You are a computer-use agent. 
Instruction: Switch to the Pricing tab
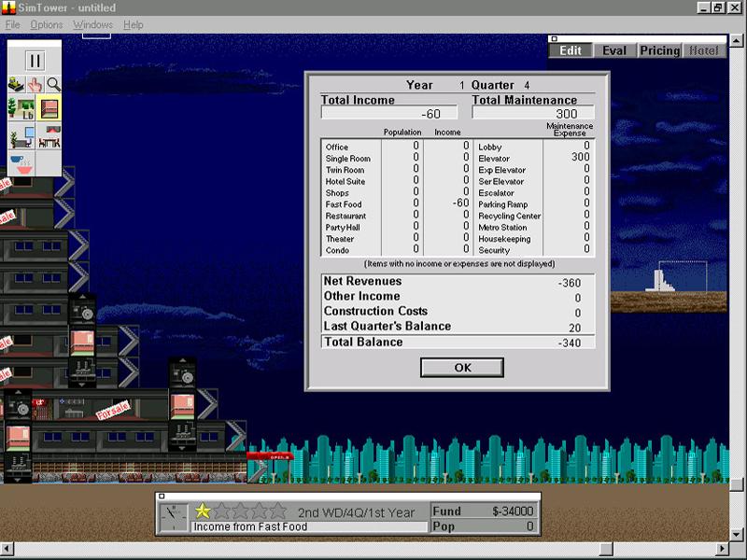coord(659,50)
